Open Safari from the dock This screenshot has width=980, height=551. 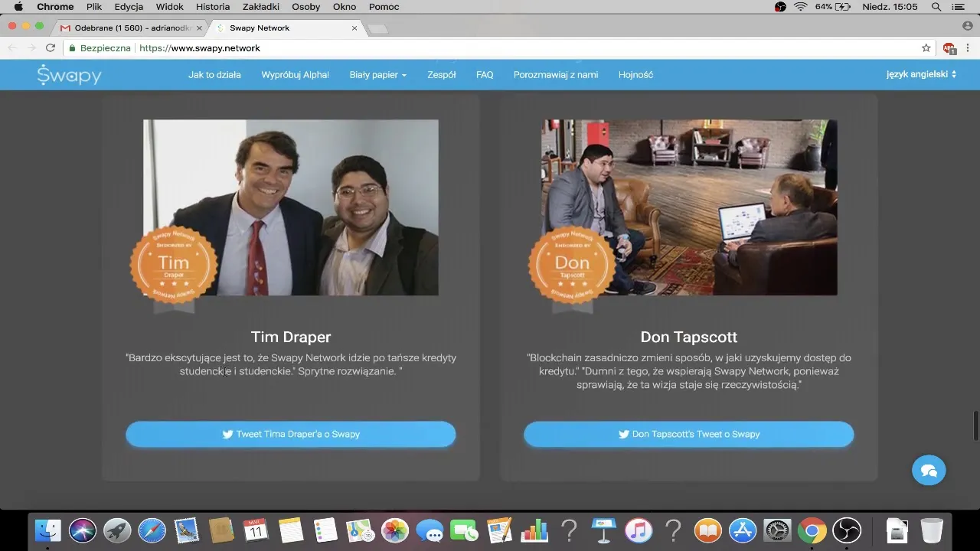click(x=152, y=530)
